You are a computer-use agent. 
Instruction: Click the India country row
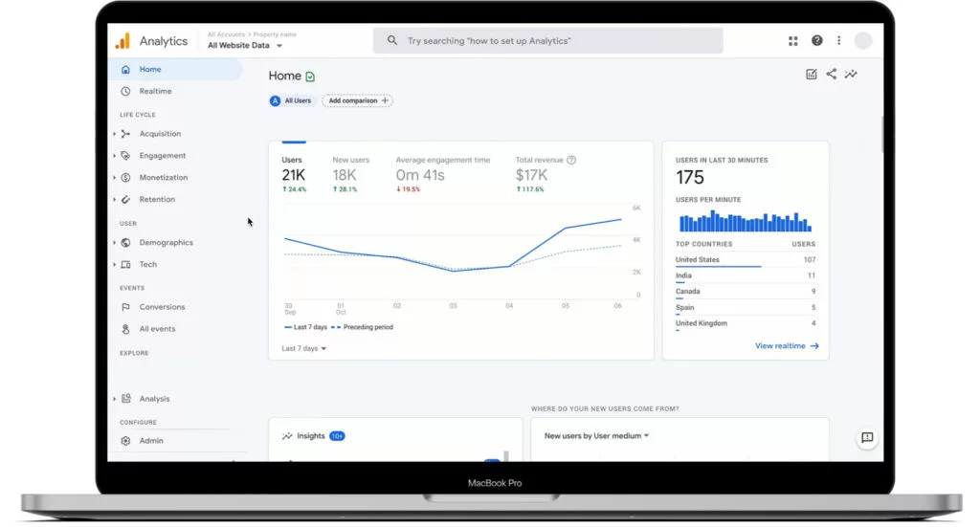(745, 276)
